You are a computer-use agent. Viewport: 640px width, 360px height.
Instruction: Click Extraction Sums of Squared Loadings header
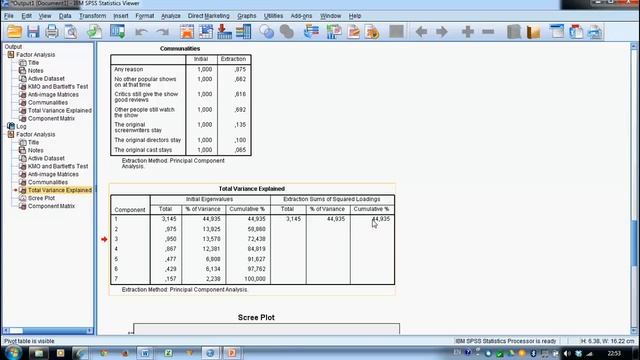[x=331, y=199]
